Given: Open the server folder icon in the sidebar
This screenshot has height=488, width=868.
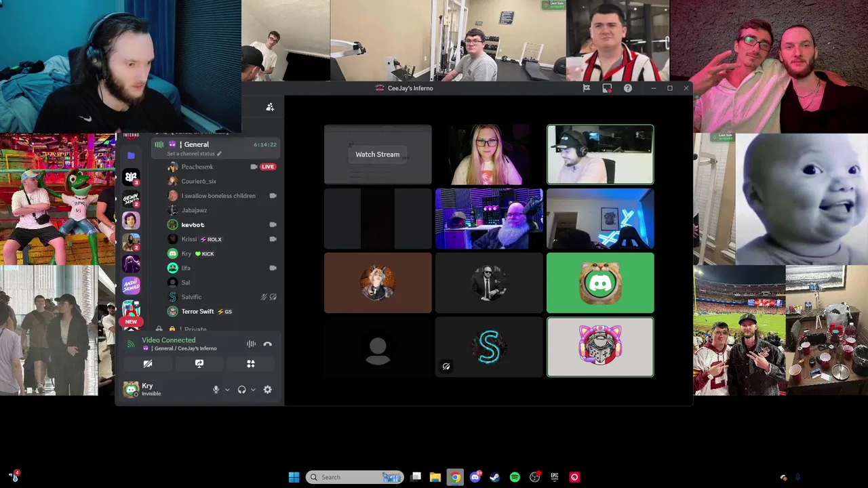Looking at the screenshot, I should click(x=131, y=155).
